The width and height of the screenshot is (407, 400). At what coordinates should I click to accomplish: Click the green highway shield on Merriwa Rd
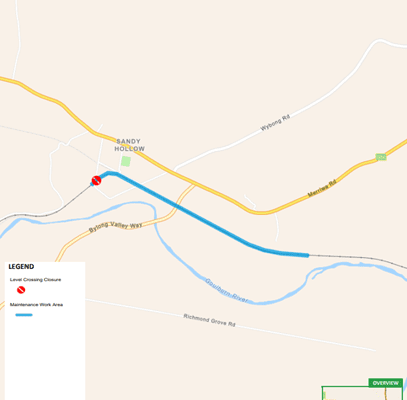[x=381, y=157]
